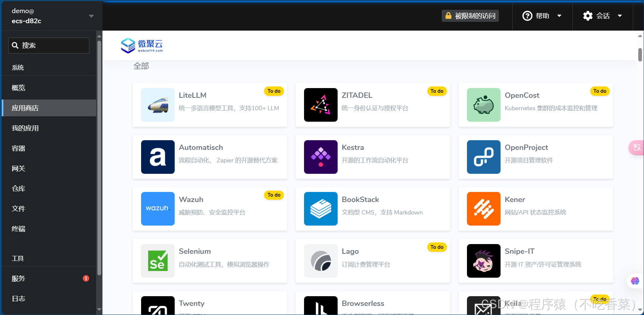Click the session gear icon

(588, 16)
